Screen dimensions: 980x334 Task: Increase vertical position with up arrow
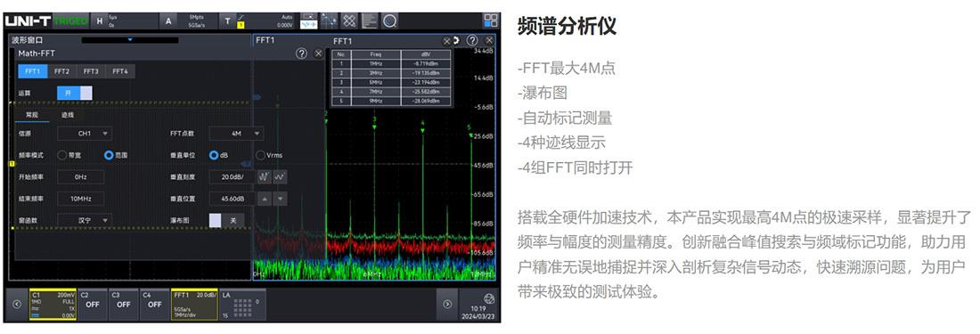pyautogui.click(x=265, y=199)
